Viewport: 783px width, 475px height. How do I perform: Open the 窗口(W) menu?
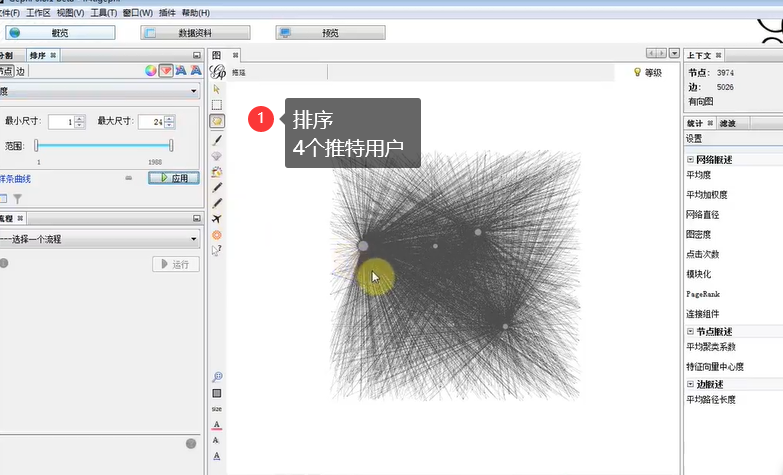pyautogui.click(x=138, y=12)
